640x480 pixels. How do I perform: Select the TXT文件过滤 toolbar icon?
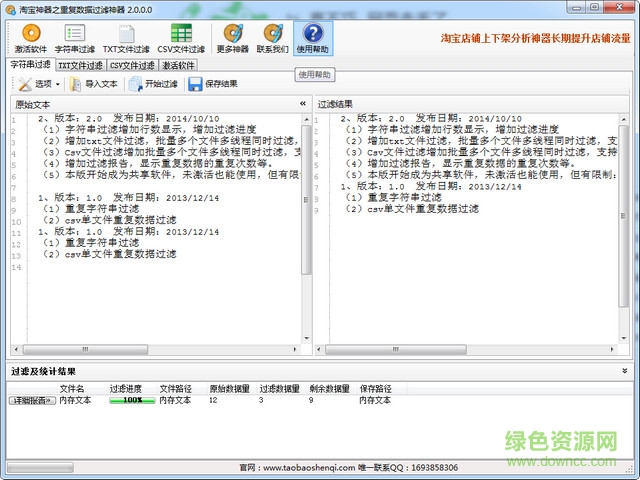(127, 38)
